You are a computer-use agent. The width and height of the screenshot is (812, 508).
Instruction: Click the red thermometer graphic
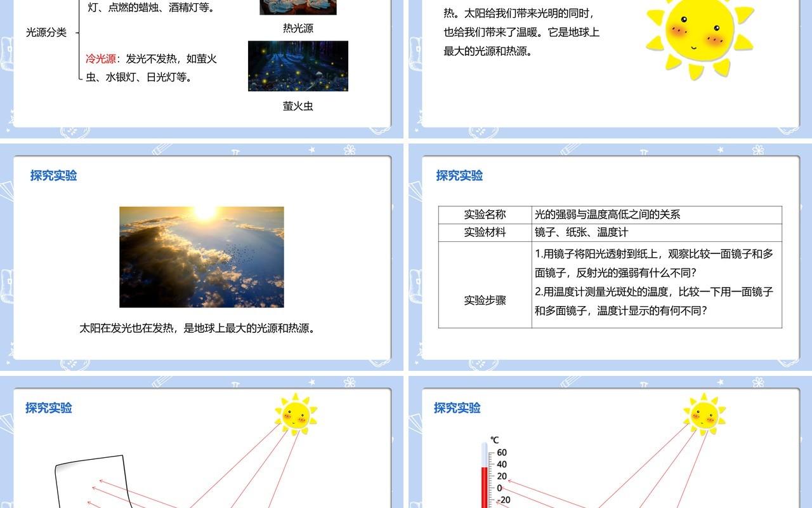pos(485,474)
